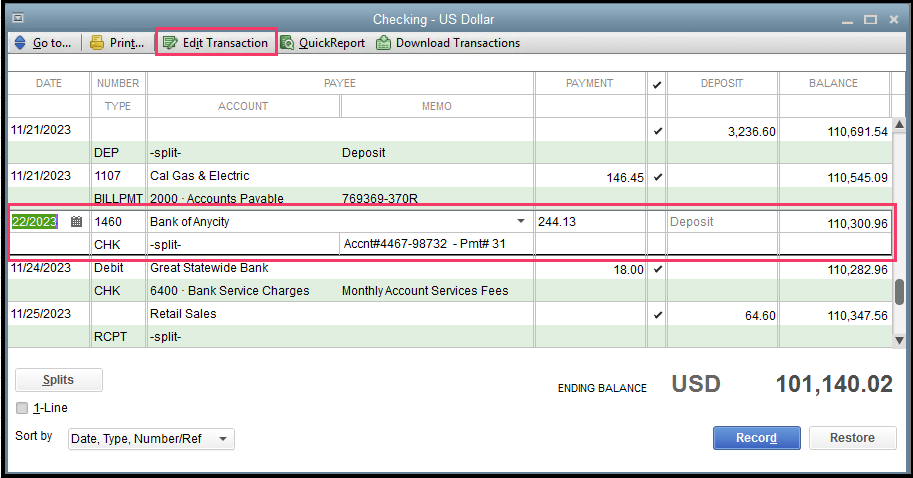The height and width of the screenshot is (478, 913).
Task: Click the 769369-370R memo
Action: coord(380,199)
